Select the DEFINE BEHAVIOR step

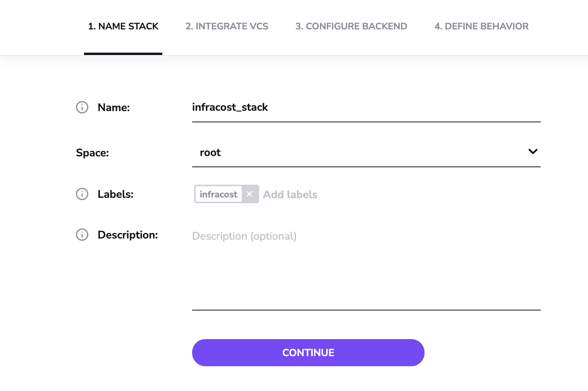coord(481,26)
